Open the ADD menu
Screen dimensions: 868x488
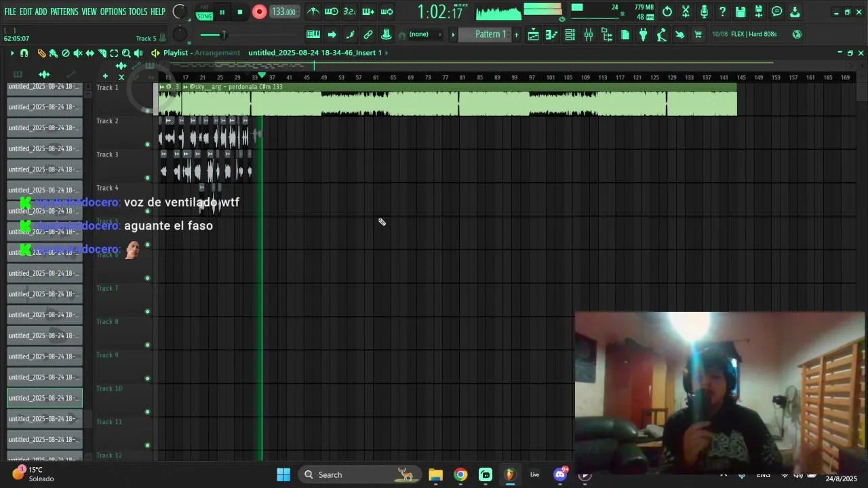coord(41,12)
